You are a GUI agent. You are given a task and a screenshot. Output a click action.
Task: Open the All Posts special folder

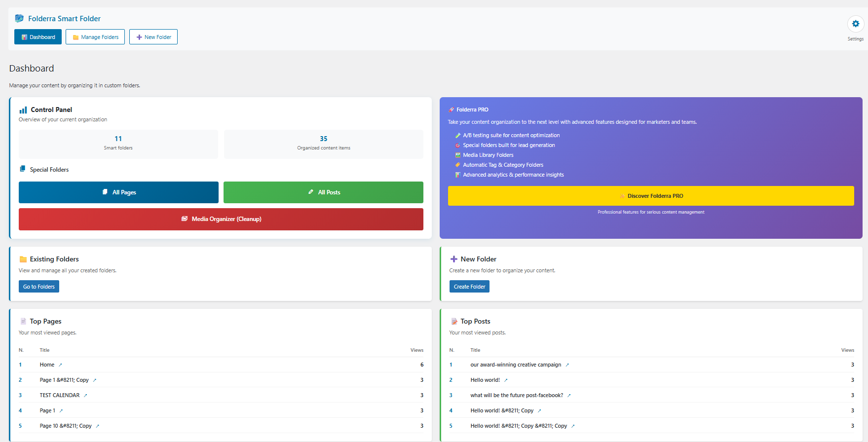323,192
